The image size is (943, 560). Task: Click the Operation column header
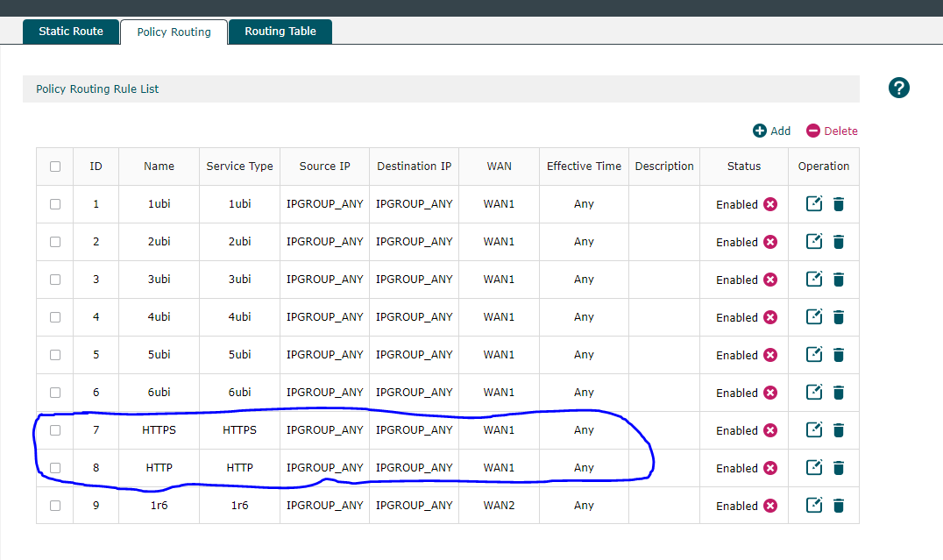(824, 166)
